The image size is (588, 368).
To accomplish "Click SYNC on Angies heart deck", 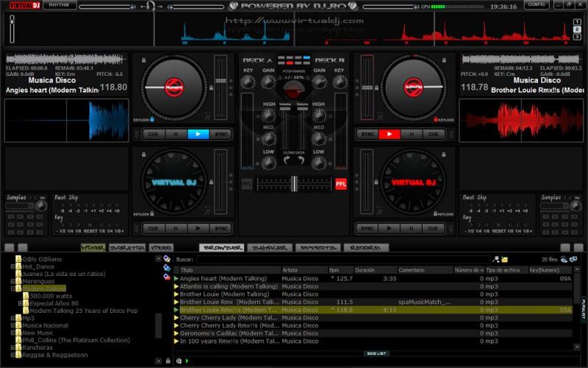I will click(x=220, y=134).
